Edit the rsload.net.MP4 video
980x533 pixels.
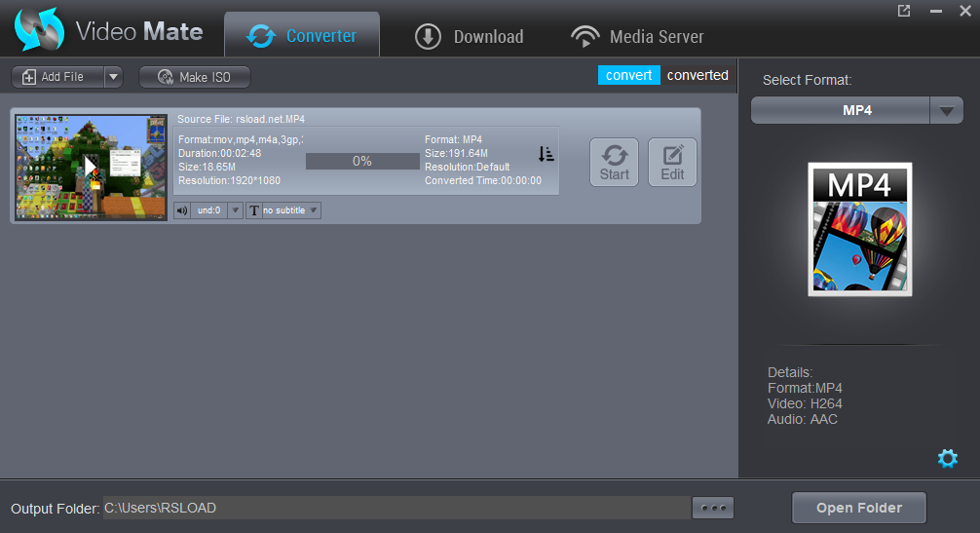tap(672, 163)
